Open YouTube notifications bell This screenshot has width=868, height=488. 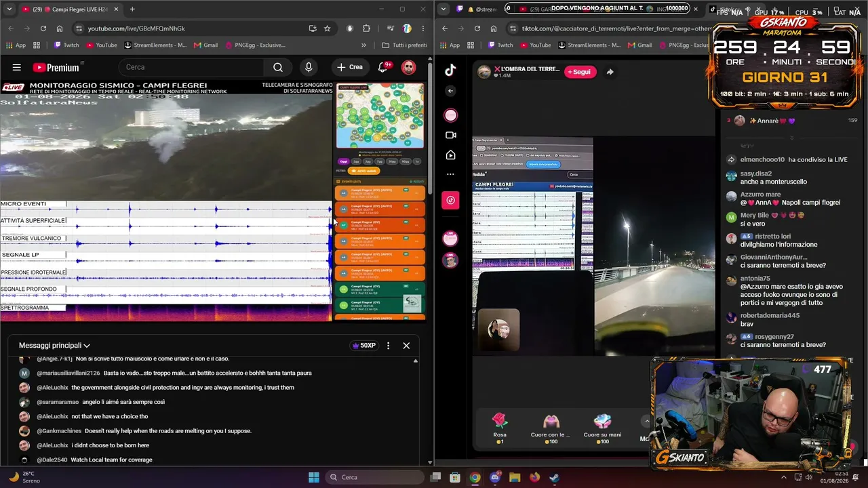(383, 67)
